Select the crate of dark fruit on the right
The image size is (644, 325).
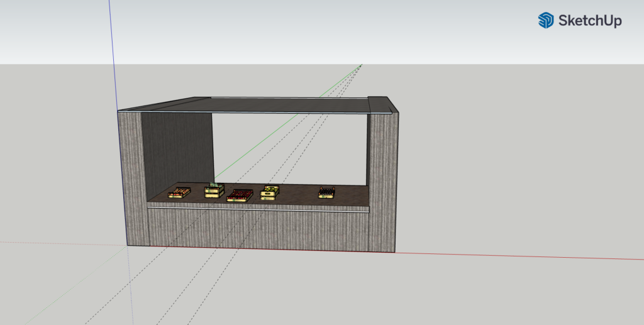[326, 193]
